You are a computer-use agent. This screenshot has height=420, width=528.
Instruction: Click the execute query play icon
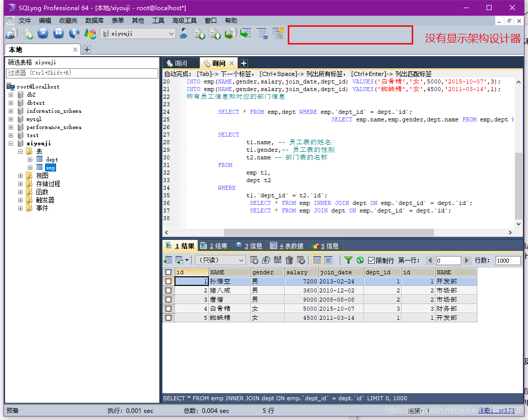[x=43, y=33]
